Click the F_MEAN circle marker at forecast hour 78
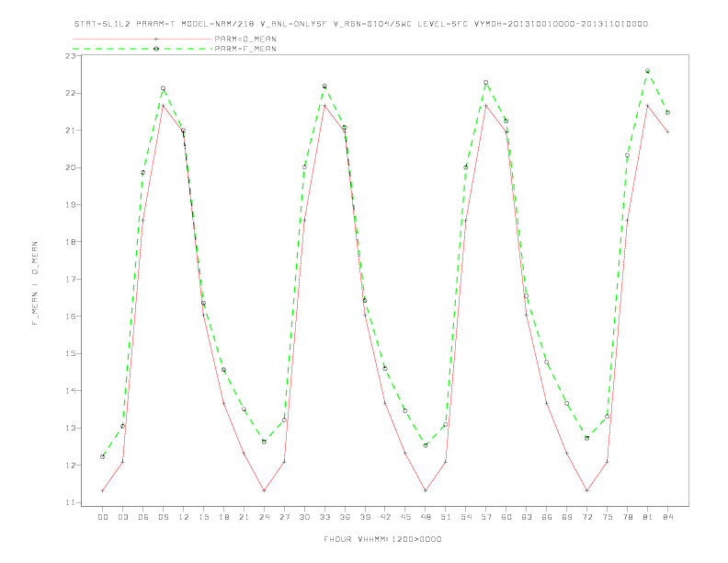This screenshot has height=563, width=728. click(x=627, y=155)
